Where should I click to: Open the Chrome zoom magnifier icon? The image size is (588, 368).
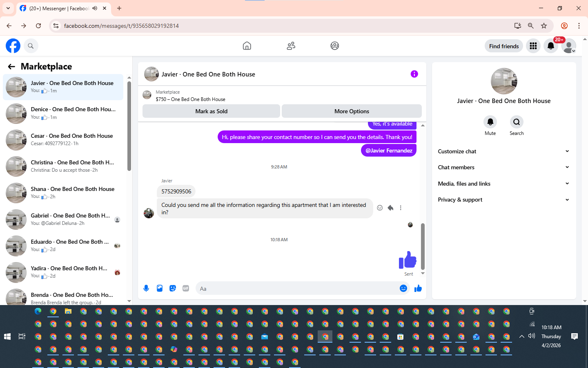(x=531, y=26)
